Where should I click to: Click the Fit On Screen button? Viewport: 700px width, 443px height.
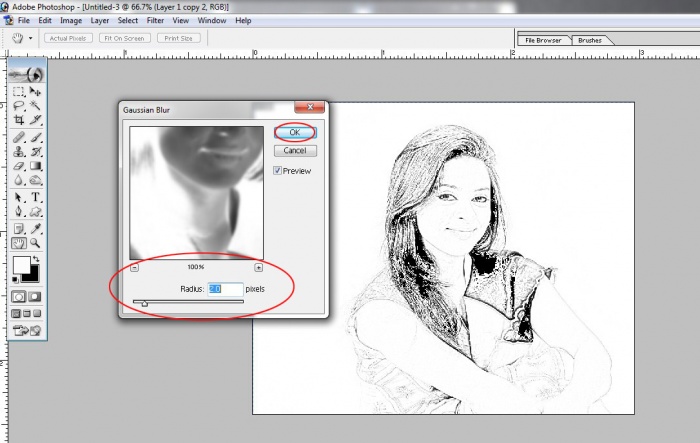click(125, 38)
